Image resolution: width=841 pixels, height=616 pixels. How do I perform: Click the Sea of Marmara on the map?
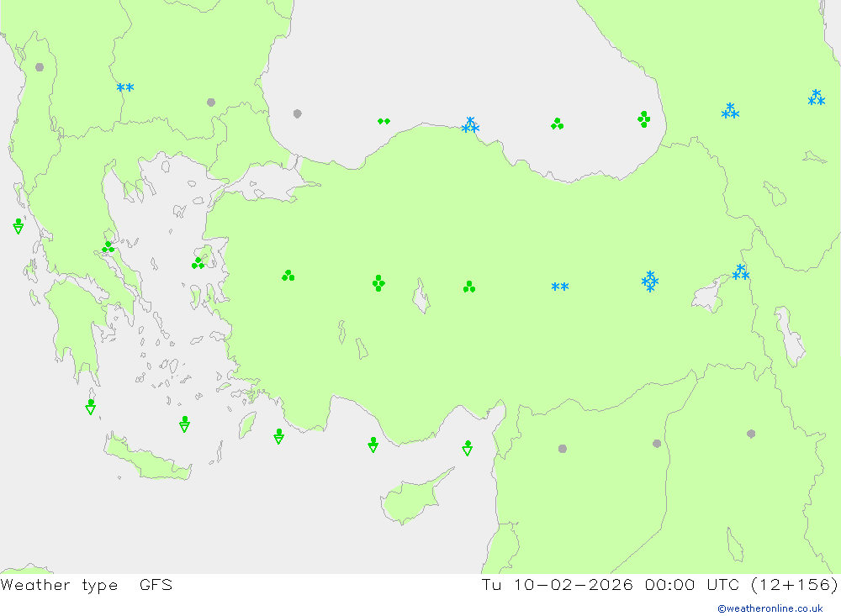[271, 182]
